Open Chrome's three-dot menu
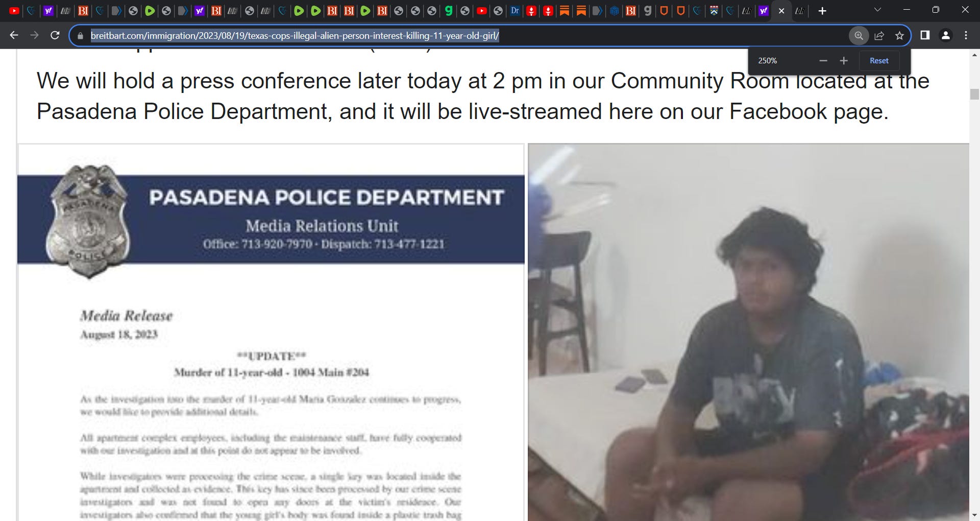The width and height of the screenshot is (980, 521). click(x=966, y=35)
